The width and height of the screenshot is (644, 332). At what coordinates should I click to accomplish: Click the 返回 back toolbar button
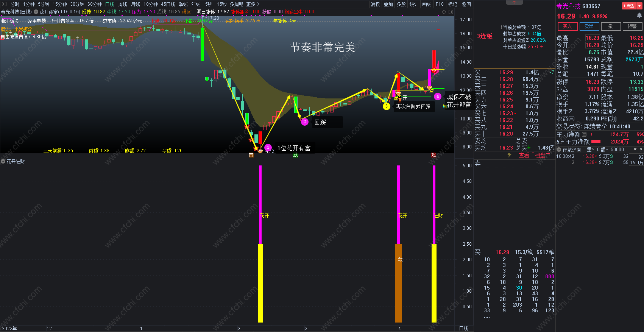[x=466, y=4]
